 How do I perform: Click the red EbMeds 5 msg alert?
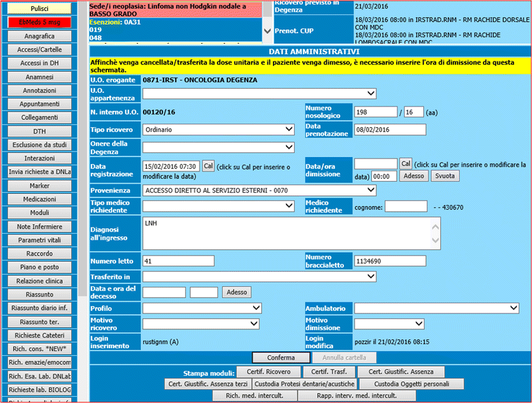40,22
